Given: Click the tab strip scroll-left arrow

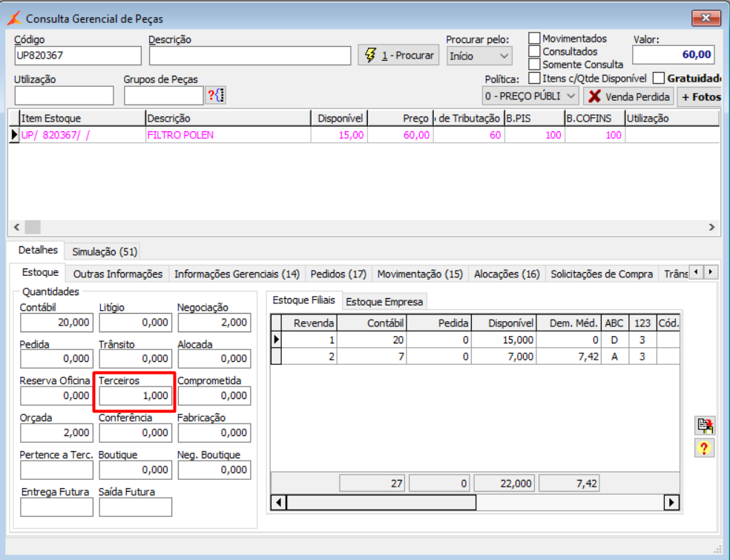Looking at the screenshot, I should pos(696,272).
